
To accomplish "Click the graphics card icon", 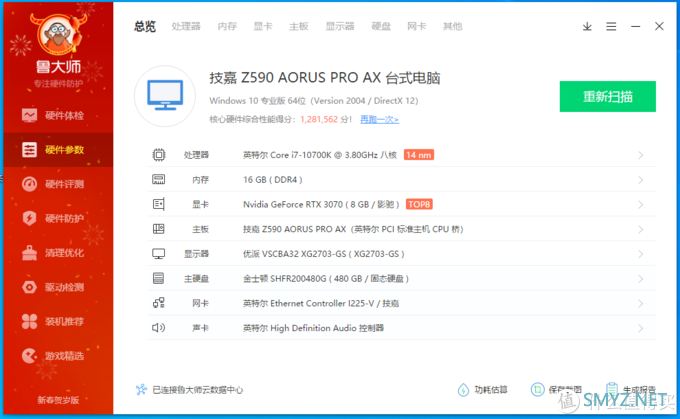I will coord(159,204).
